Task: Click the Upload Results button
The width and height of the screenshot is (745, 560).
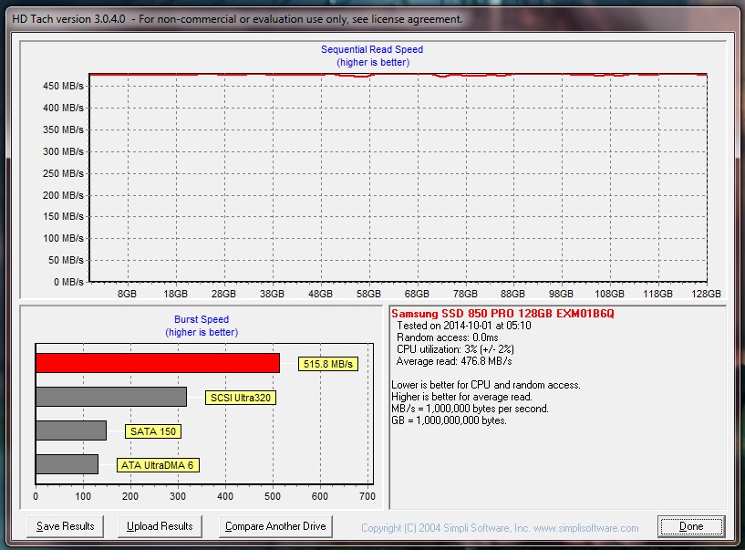Action: pyautogui.click(x=160, y=526)
